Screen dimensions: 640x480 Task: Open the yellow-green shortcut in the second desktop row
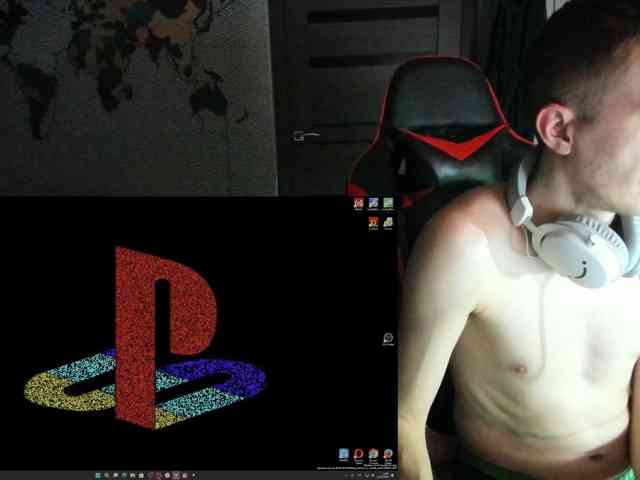388,223
